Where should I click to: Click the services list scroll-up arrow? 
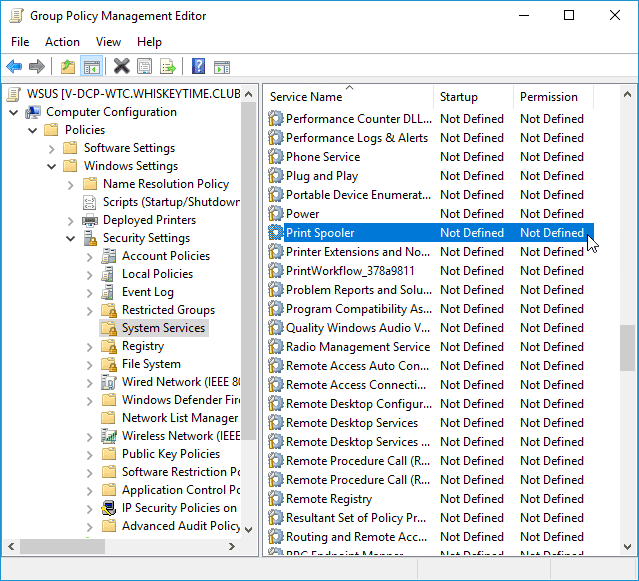tap(628, 95)
